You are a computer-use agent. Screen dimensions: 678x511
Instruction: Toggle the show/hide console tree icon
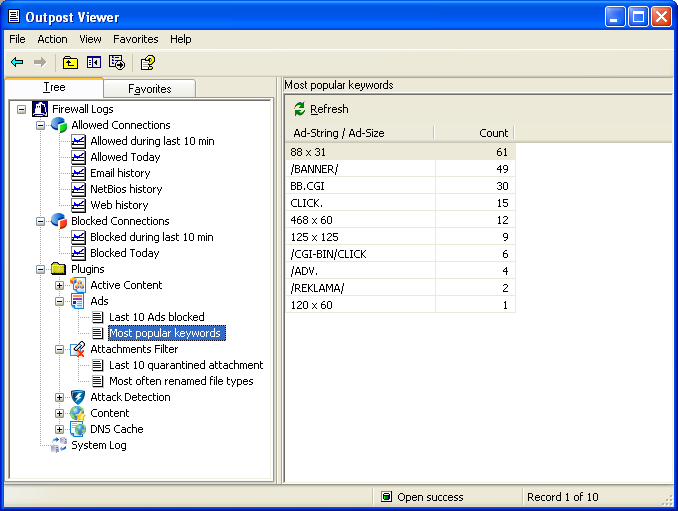93,62
